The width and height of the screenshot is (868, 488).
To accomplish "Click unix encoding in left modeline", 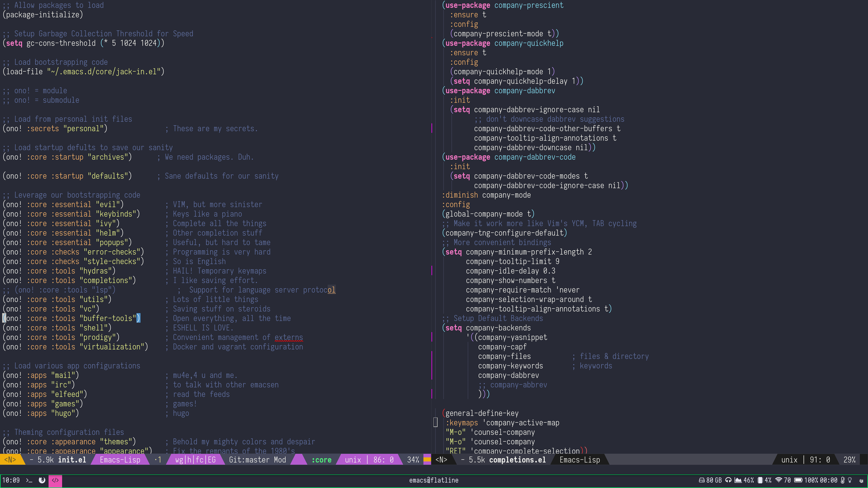I will (x=353, y=460).
